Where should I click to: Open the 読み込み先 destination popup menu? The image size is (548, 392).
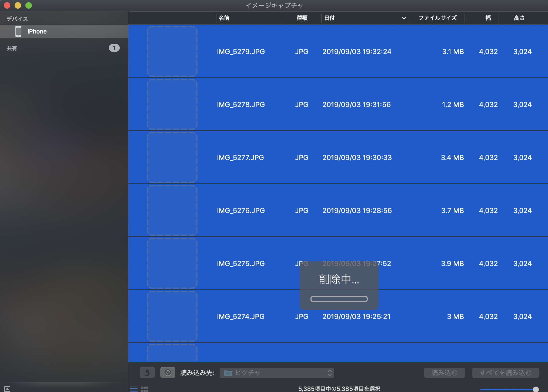click(x=277, y=373)
